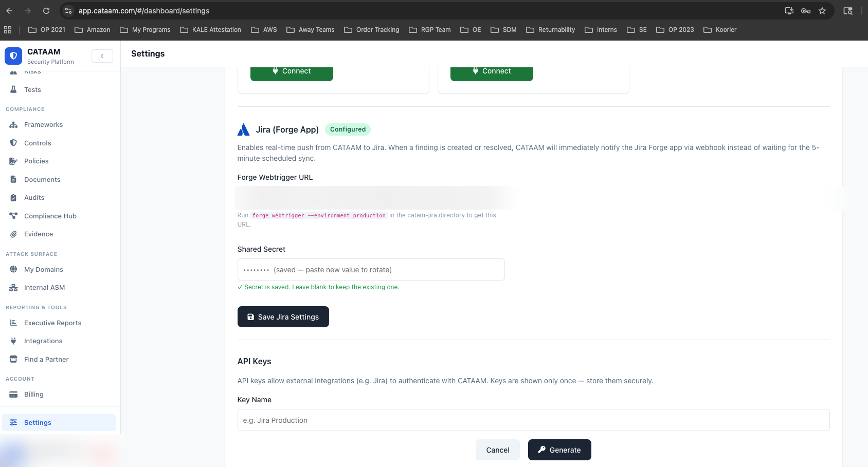Open Tests flask icon in sidebar

[13, 89]
